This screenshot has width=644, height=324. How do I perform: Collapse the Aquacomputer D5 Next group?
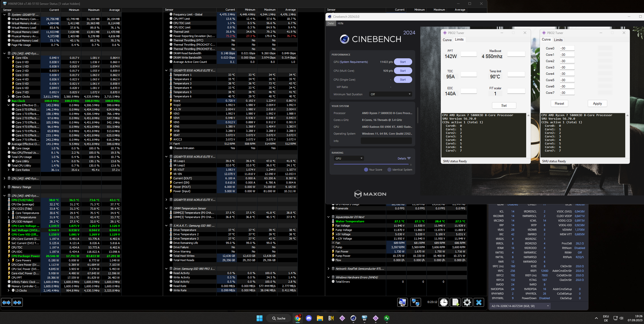pos(329,217)
